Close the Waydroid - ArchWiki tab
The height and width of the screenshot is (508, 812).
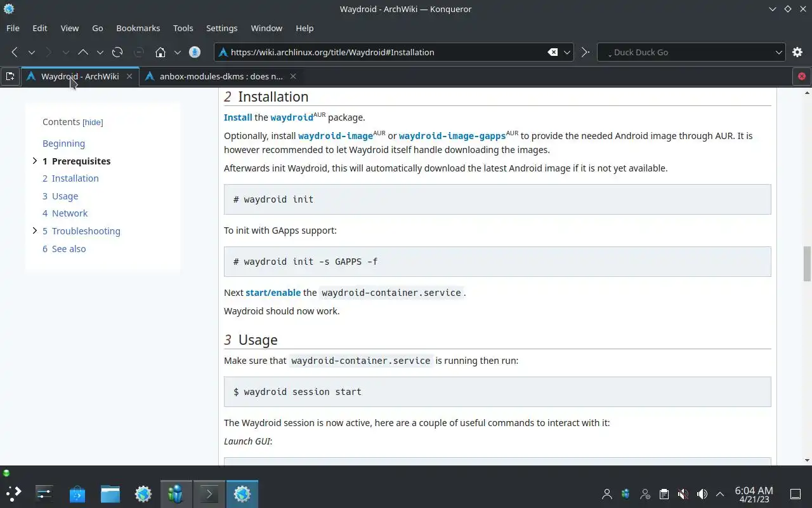[x=129, y=76]
